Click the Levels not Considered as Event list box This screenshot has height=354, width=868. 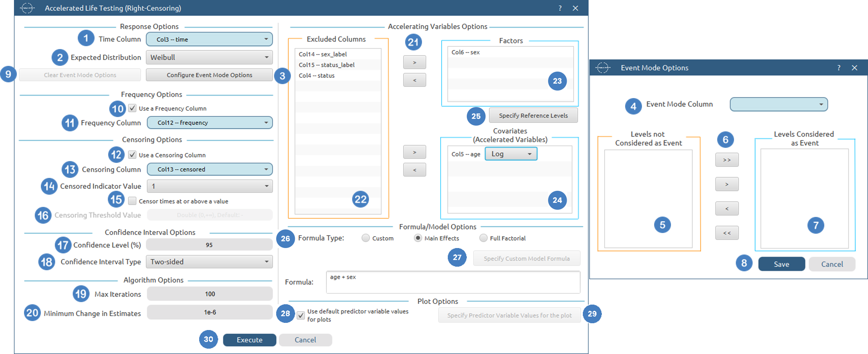click(648, 199)
